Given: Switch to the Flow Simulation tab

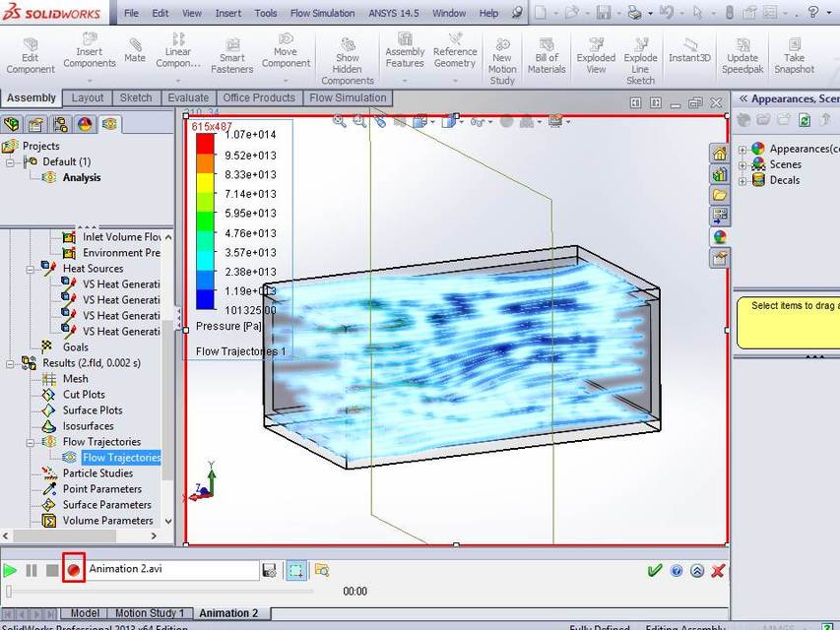Looking at the screenshot, I should [x=347, y=97].
